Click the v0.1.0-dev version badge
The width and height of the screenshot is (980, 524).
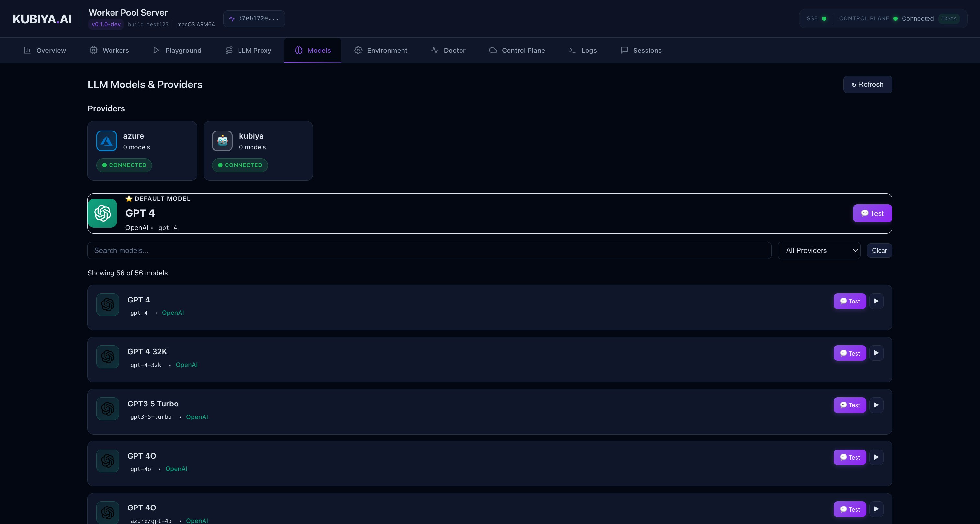tap(106, 24)
